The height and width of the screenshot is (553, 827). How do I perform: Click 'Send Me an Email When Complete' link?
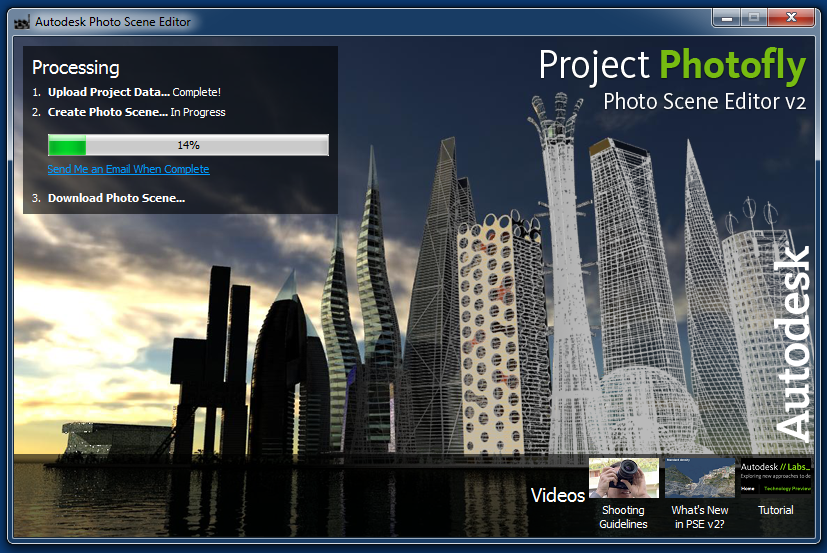coord(128,169)
